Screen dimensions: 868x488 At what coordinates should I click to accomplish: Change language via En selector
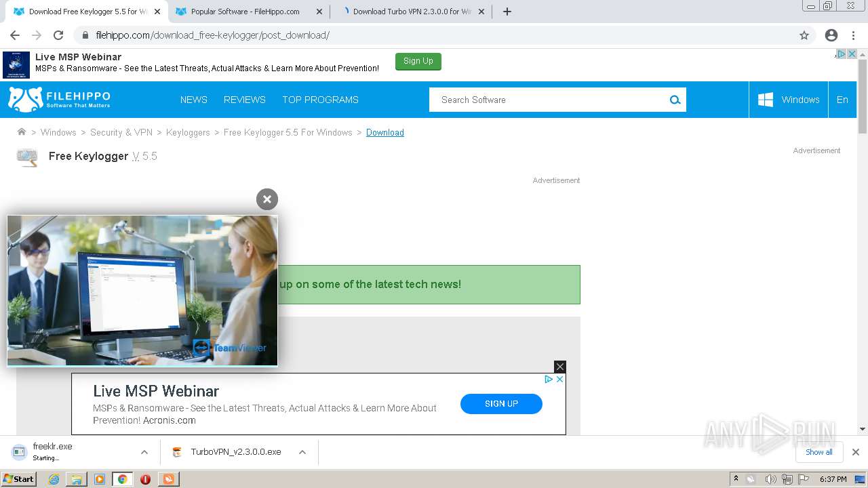pos(842,100)
